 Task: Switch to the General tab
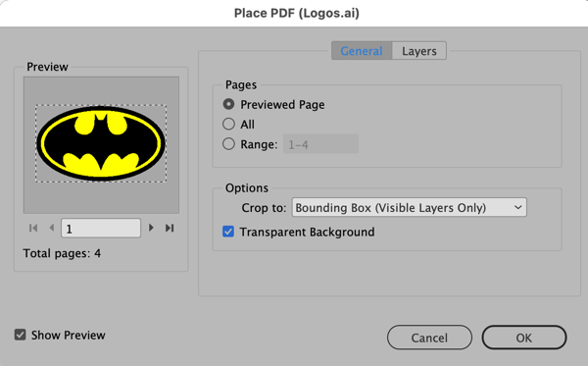pos(362,51)
